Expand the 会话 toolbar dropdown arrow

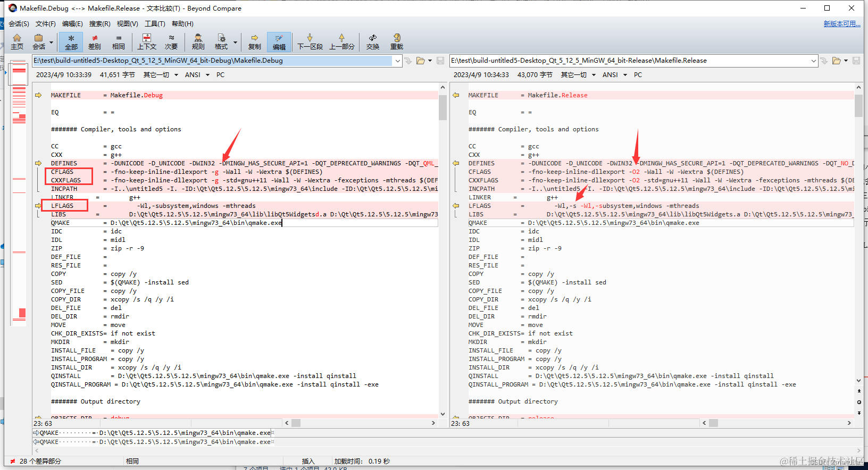52,42
